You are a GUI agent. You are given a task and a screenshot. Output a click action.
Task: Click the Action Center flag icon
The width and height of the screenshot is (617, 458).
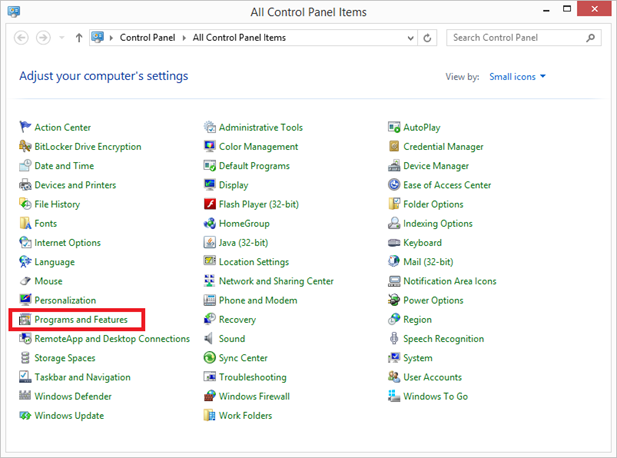(25, 127)
